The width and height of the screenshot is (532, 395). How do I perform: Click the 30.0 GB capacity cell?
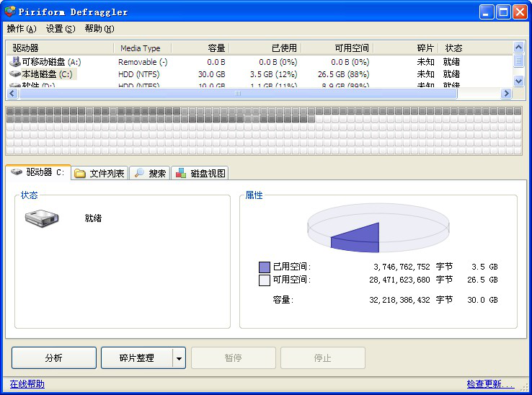212,74
